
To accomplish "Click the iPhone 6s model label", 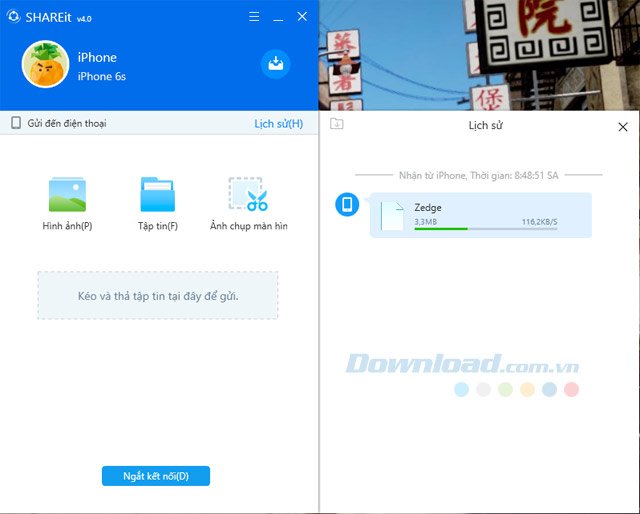I will click(x=102, y=76).
